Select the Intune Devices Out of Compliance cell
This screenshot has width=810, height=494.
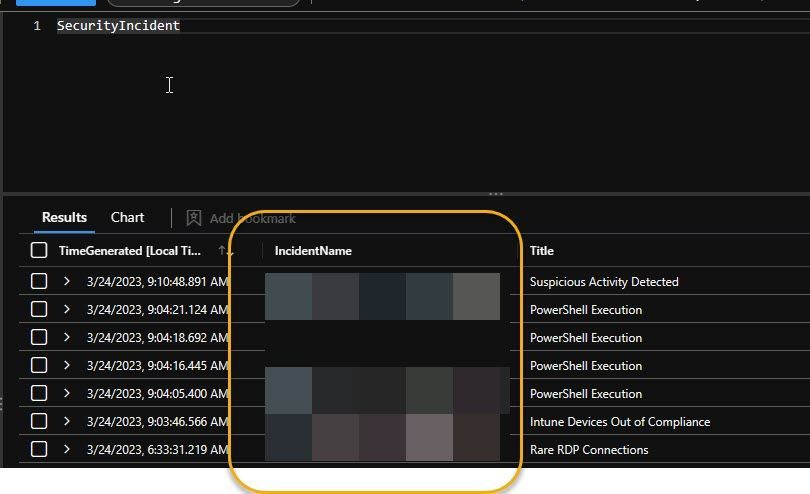tap(620, 422)
